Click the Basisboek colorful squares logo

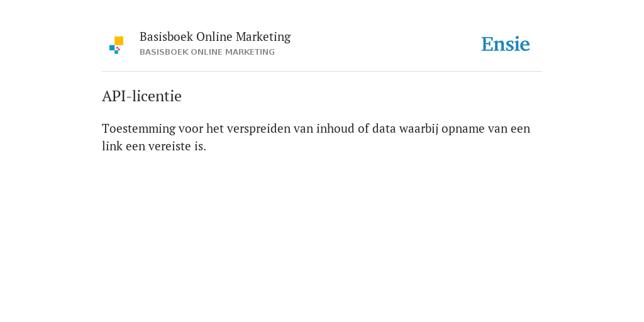pos(116,45)
